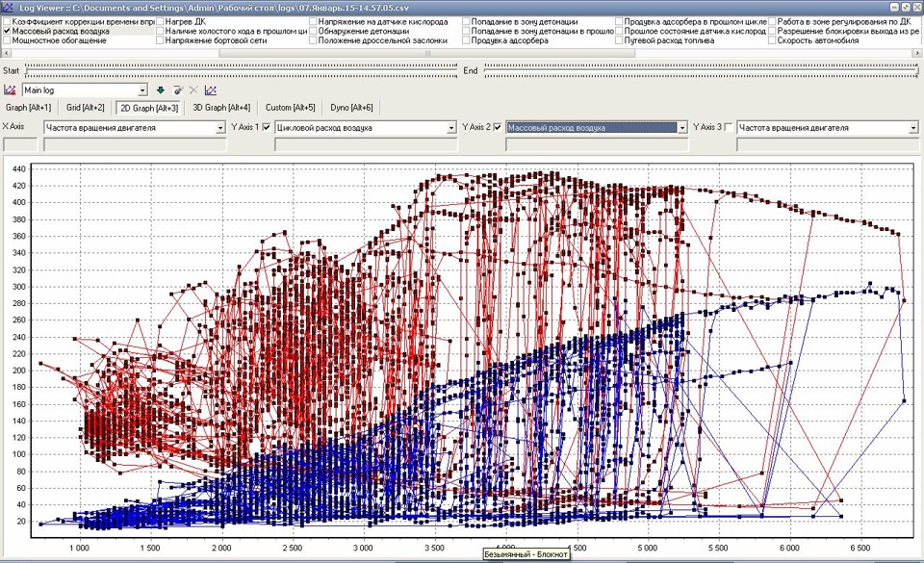The image size is (924, 563).
Task: Check 'Напряжение бортовой сети' checkbox
Action: (x=160, y=40)
